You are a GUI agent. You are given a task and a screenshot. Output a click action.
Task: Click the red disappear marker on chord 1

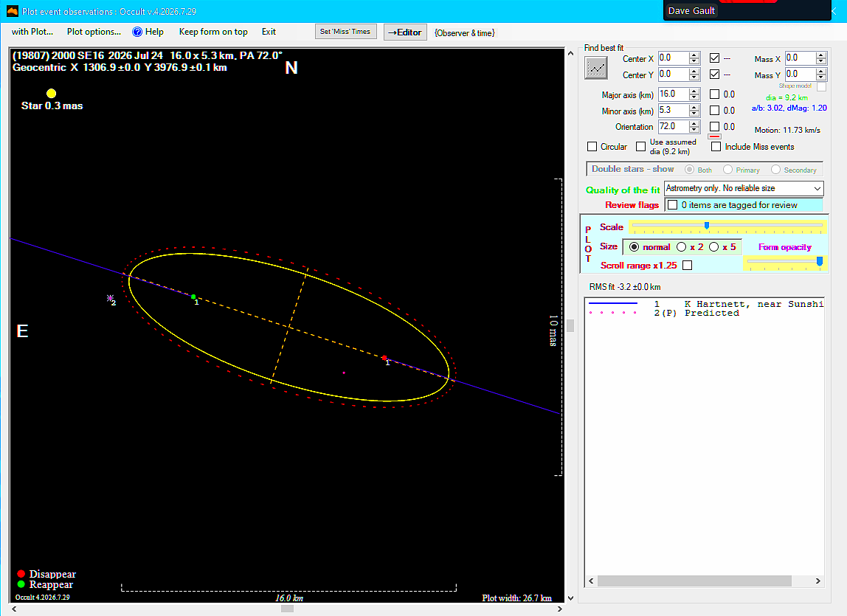point(384,358)
